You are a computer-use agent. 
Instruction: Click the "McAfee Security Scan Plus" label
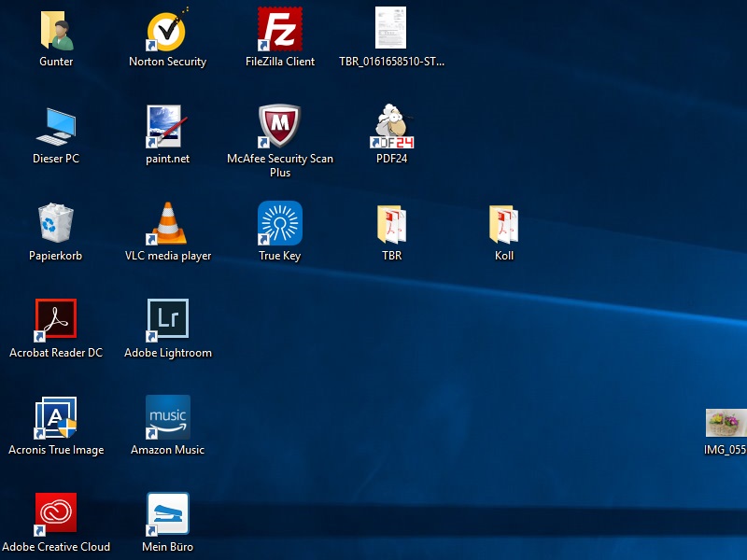280,165
